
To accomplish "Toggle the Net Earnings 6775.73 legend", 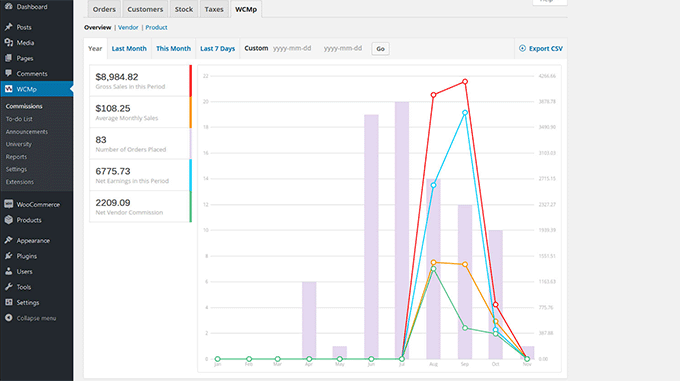I will [x=140, y=175].
